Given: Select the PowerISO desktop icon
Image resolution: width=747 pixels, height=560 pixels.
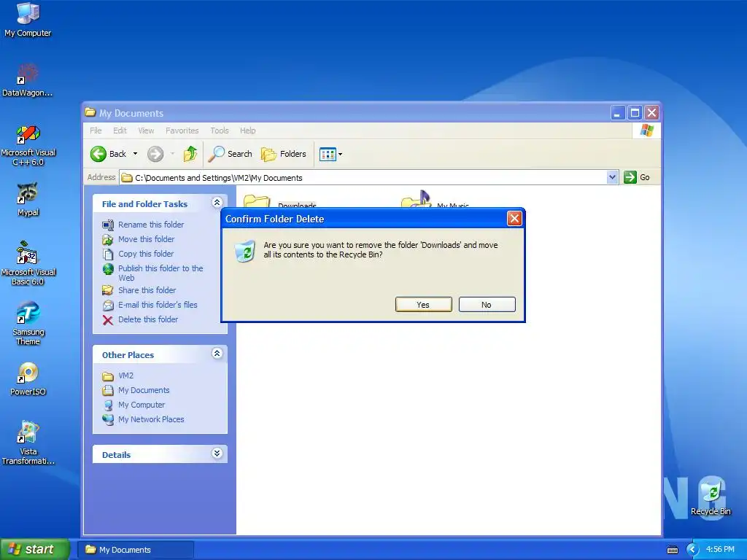Looking at the screenshot, I should 28,379.
